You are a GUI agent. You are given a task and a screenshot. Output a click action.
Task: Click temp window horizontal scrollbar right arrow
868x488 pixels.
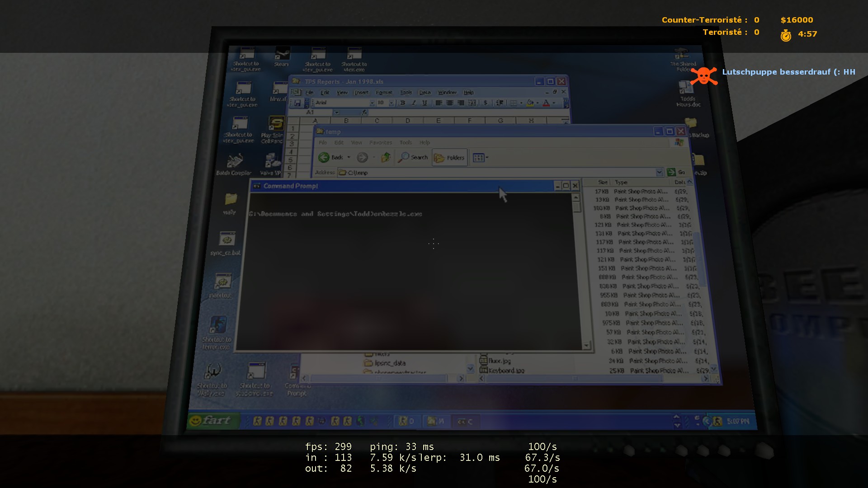click(x=705, y=379)
